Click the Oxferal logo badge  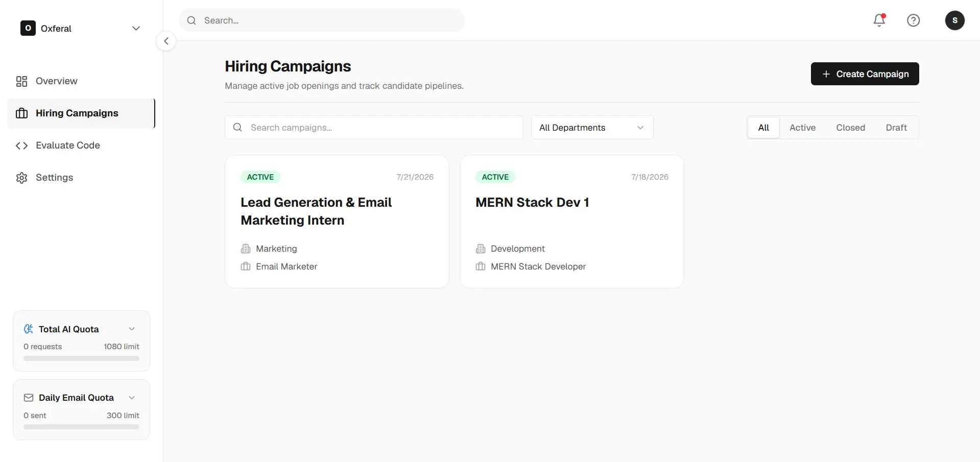(28, 28)
